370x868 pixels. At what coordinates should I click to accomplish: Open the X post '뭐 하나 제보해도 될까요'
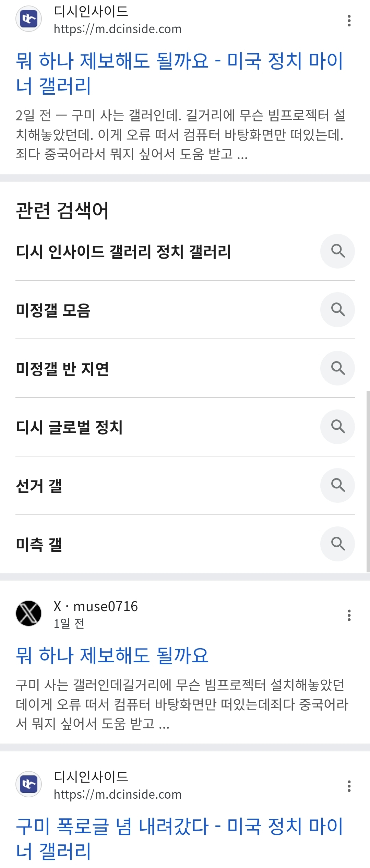coord(112,655)
